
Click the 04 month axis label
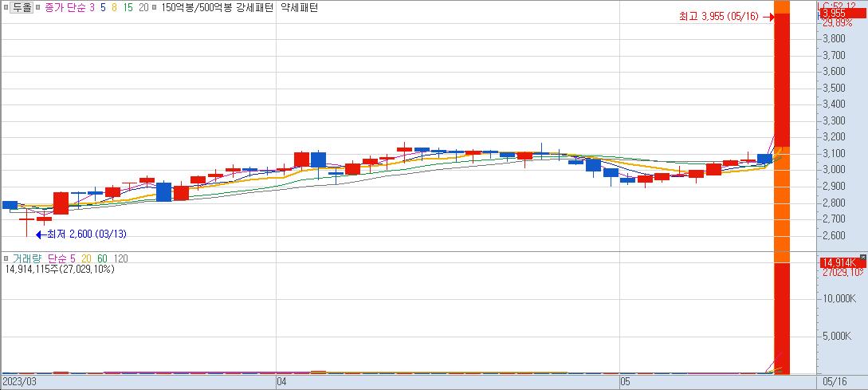click(281, 382)
